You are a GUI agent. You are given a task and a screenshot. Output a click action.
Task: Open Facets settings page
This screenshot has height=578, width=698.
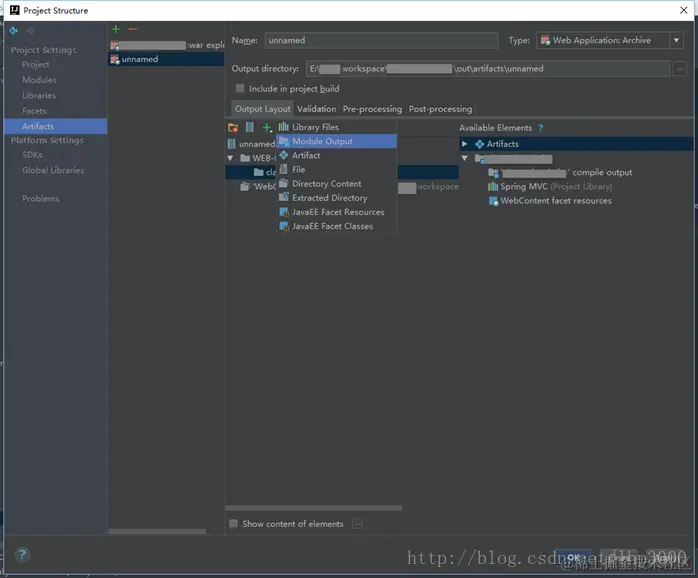point(34,111)
